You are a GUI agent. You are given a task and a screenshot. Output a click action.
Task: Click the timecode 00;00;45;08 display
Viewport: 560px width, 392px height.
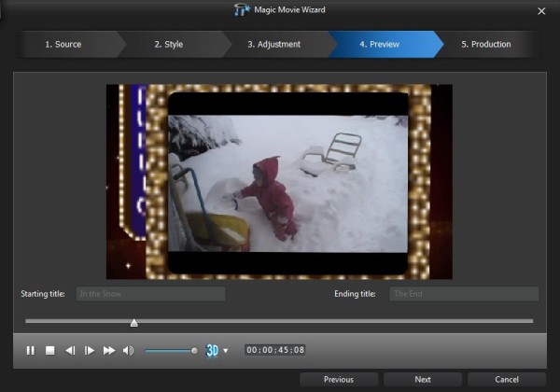pyautogui.click(x=275, y=350)
